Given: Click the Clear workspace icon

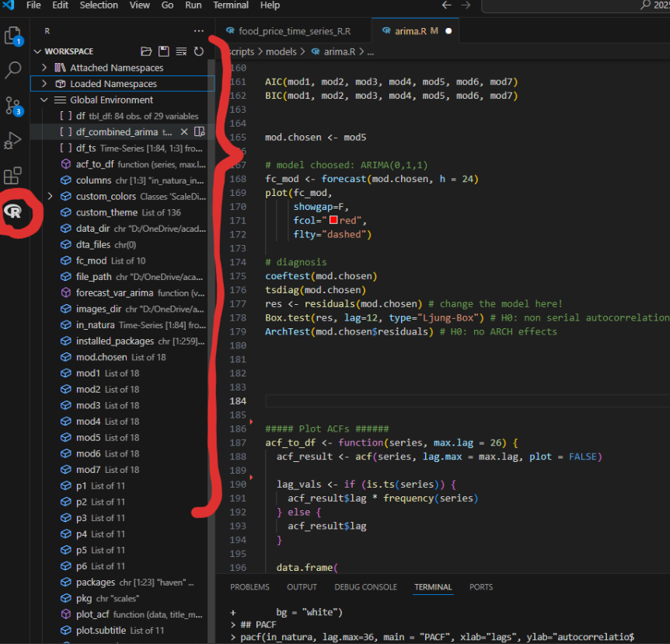Looking at the screenshot, I should [181, 51].
